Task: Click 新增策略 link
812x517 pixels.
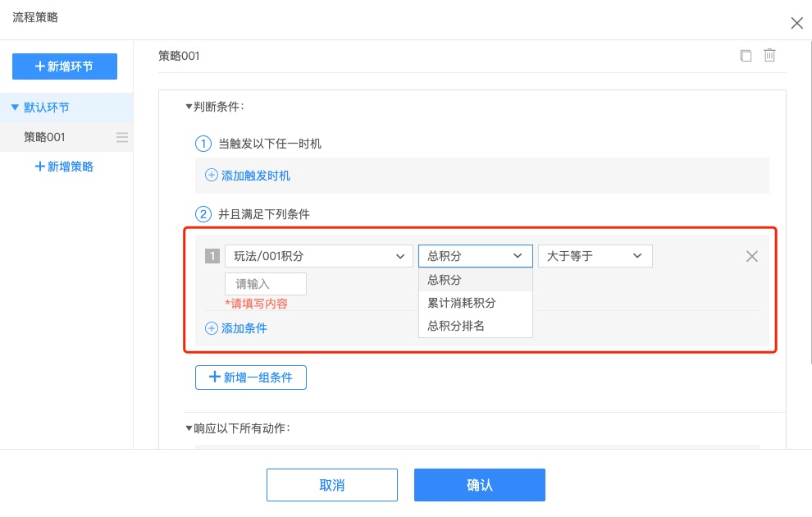Action: (x=64, y=167)
